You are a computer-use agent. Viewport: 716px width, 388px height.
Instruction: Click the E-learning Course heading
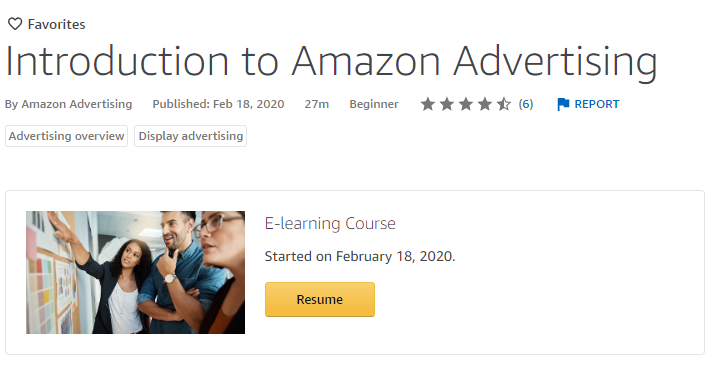[x=330, y=223]
